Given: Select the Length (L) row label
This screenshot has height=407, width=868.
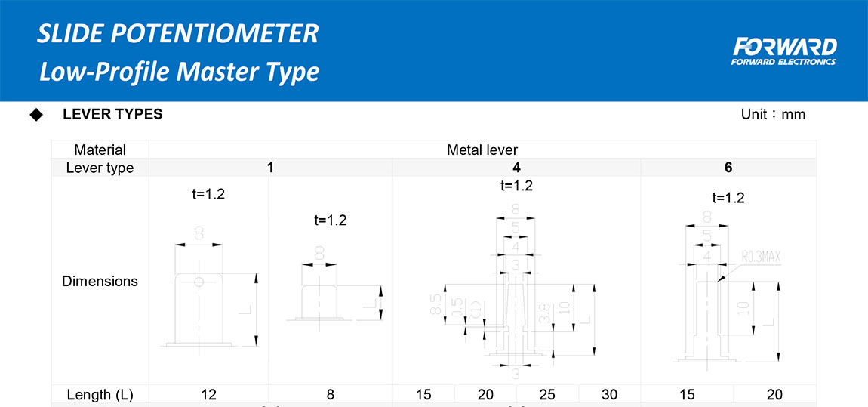Looking at the screenshot, I should [x=100, y=394].
